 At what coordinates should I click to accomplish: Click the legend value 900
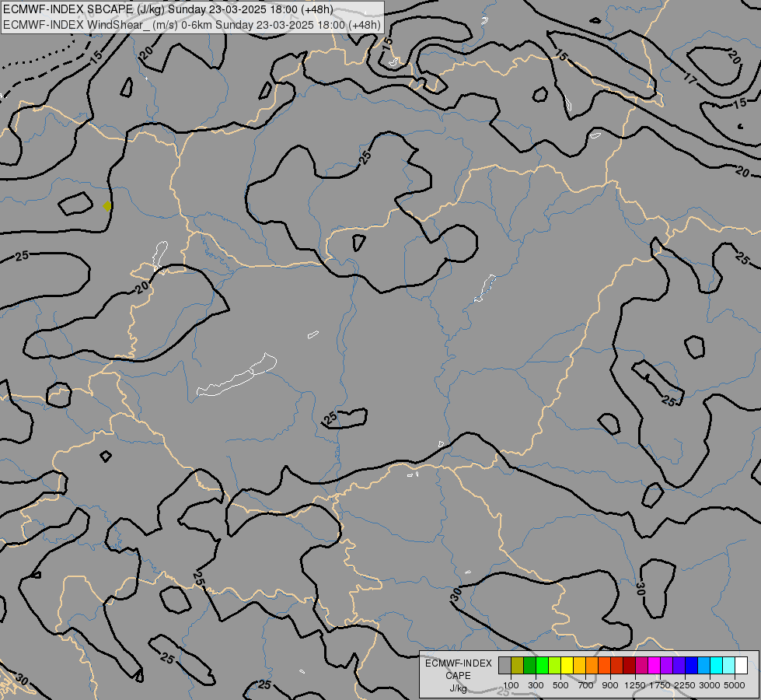click(610, 685)
